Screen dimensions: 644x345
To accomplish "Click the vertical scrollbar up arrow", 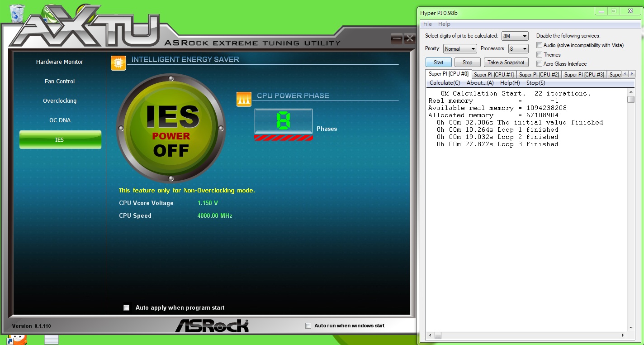I will click(631, 92).
